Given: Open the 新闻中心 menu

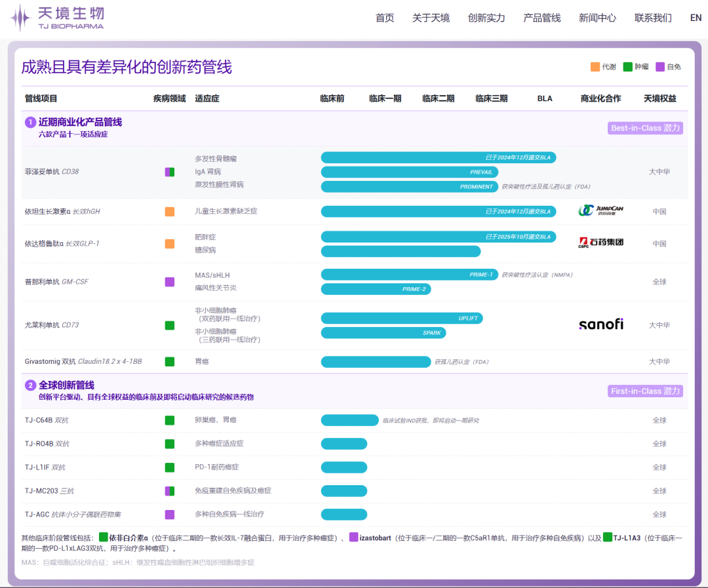Looking at the screenshot, I should click(x=597, y=18).
